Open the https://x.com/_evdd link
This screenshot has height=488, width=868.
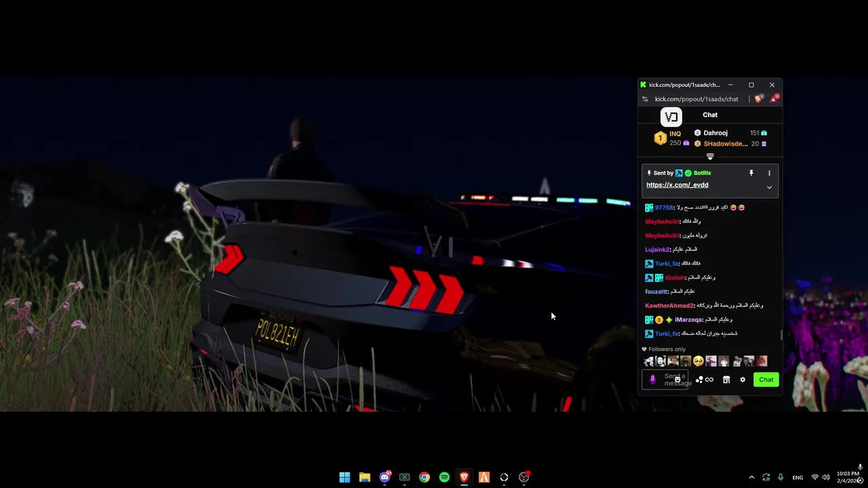coord(677,185)
